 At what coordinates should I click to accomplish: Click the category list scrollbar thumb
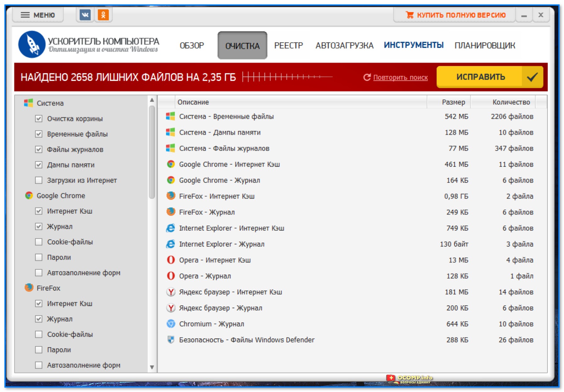[x=152, y=152]
